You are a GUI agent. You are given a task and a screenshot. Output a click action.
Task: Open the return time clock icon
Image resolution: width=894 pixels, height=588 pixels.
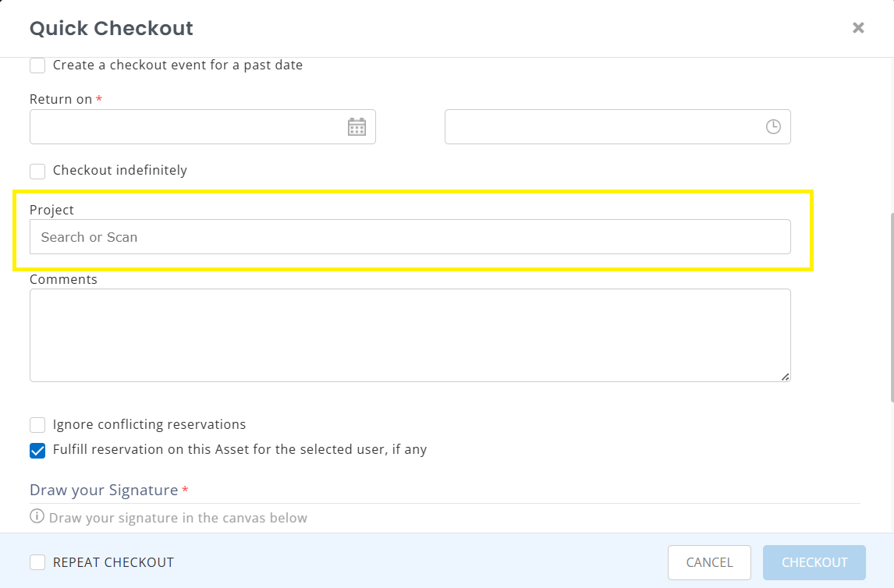773,126
